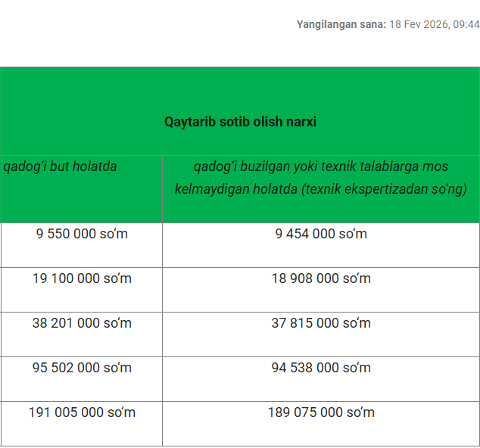Click the "(texnik ekspertizadan so'ng)" header text
The width and height of the screenshot is (480, 448).
(x=384, y=188)
